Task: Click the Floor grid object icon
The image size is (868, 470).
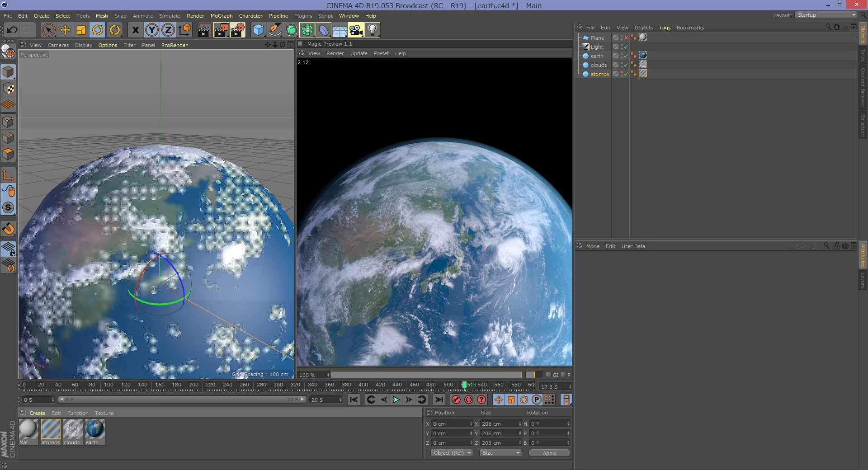Action: tap(340, 30)
